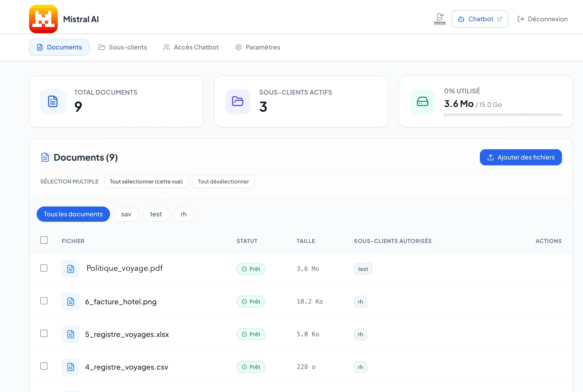Click the ACTIONS column header
Screen dimensions: 583x392
(549, 241)
